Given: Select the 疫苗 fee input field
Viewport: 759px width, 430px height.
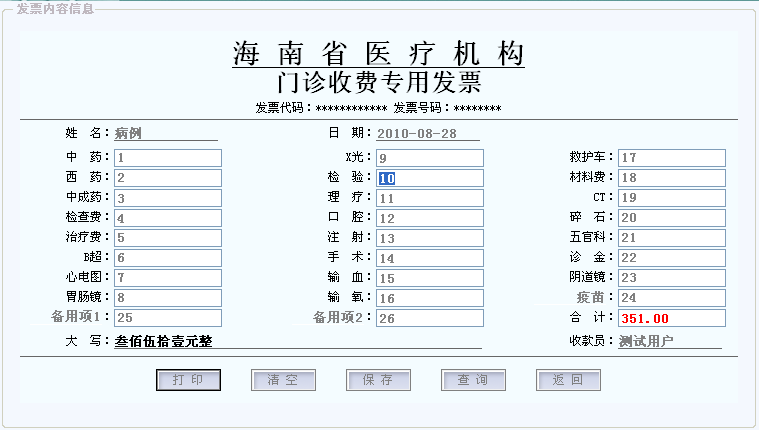Looking at the screenshot, I should pyautogui.click(x=671, y=298).
